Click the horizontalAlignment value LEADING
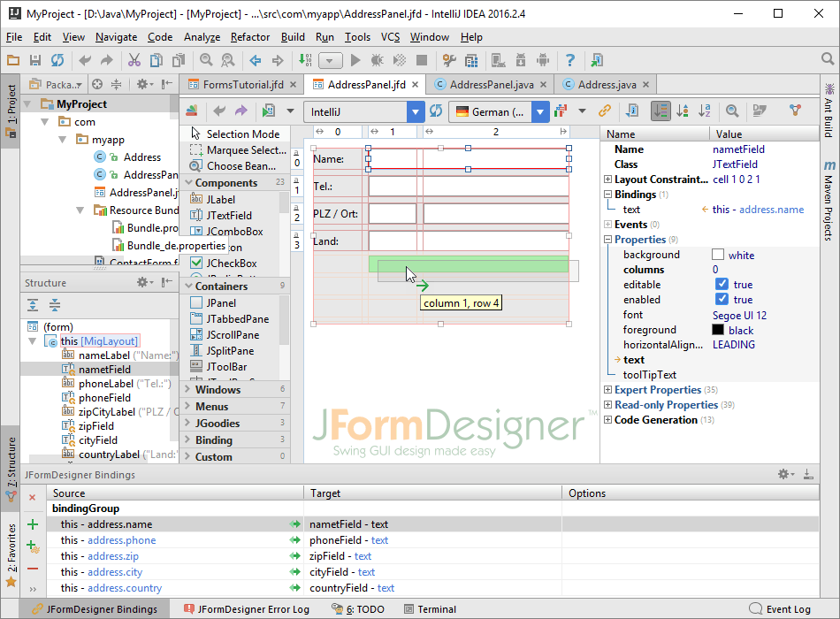Viewport: 840px width, 619px height. click(x=733, y=345)
